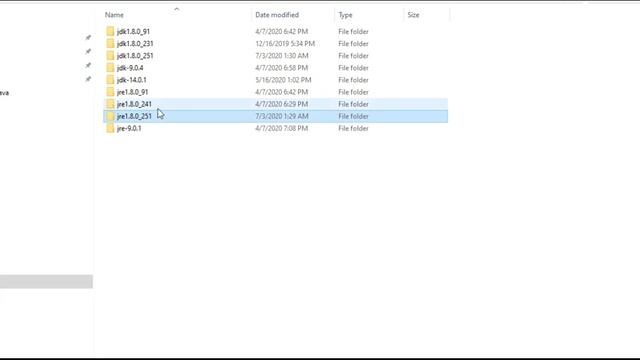Sort by Size column header
Viewport: 640px width, 360px height.
pos(413,15)
